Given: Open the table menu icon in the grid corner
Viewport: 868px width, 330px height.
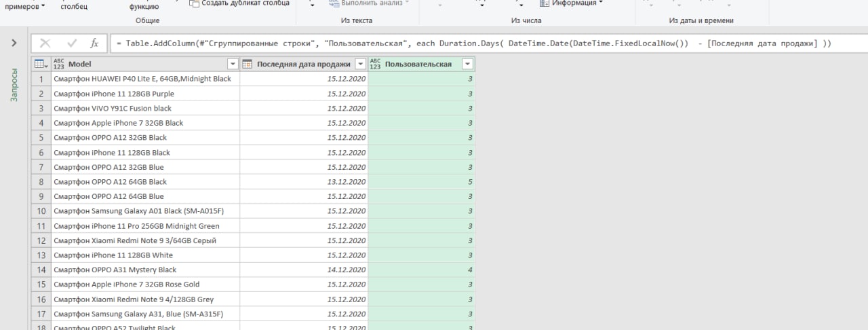Looking at the screenshot, I should 40,64.
